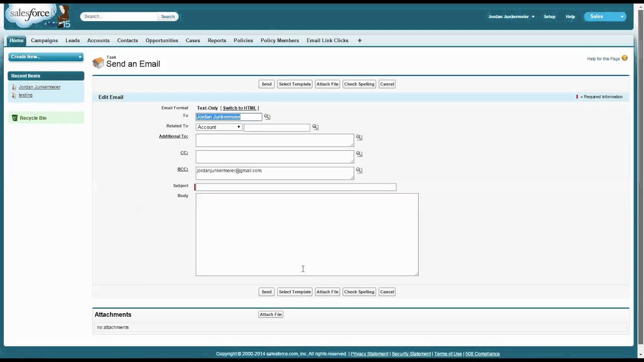Expand the Create New dropdown

[x=46, y=57]
